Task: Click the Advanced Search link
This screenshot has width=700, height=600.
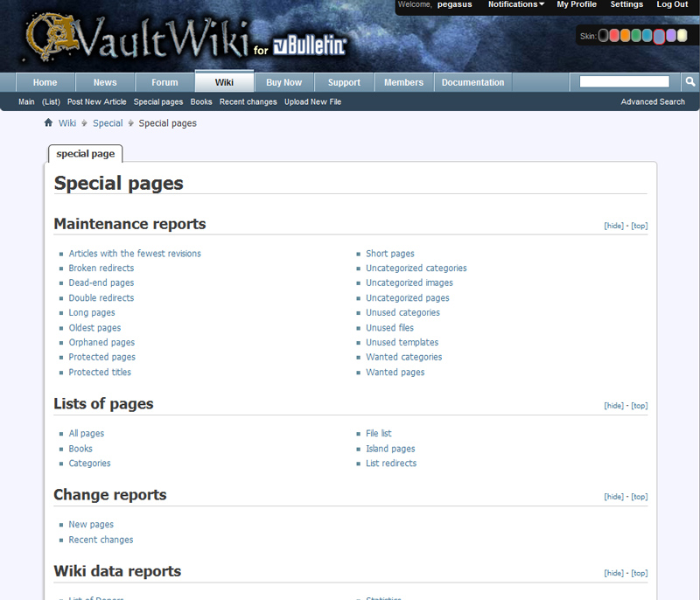Action: (x=653, y=102)
